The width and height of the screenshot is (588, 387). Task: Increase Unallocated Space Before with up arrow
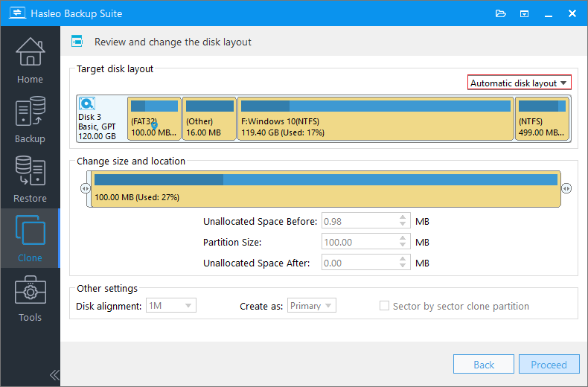(403, 217)
